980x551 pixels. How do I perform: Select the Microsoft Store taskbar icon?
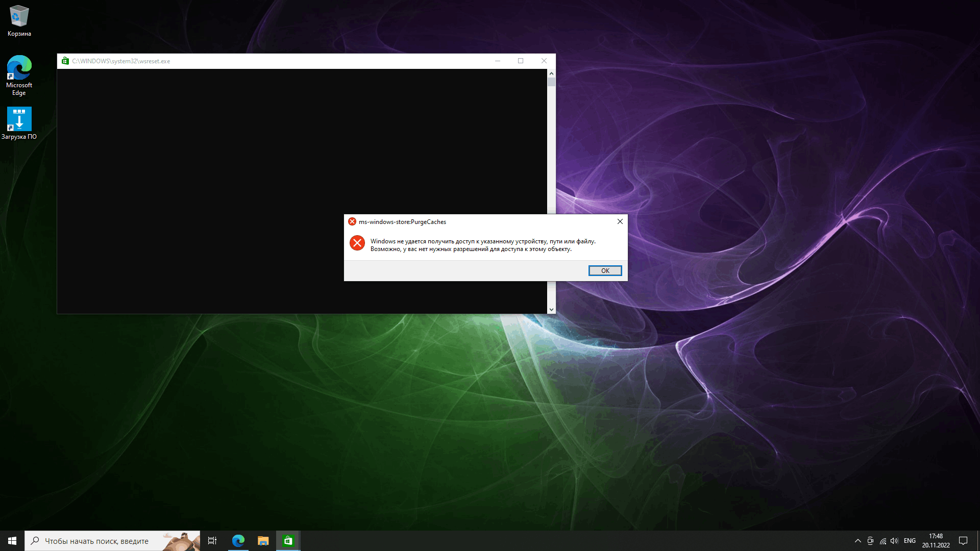(x=288, y=541)
